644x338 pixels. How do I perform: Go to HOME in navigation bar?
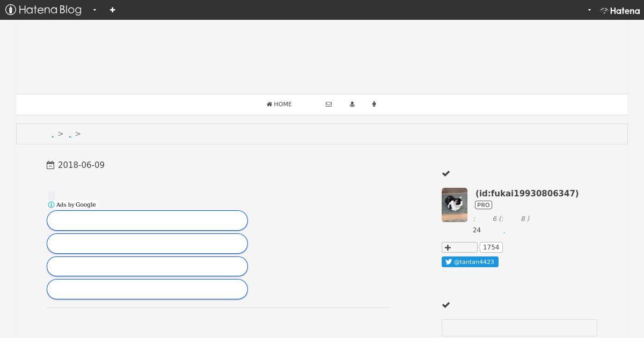coord(279,104)
